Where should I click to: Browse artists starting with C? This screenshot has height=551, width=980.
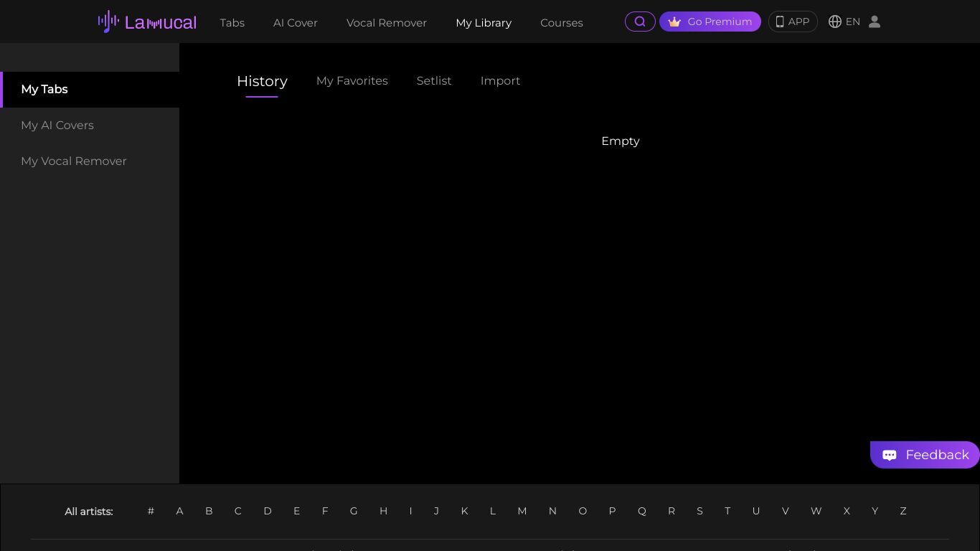point(237,511)
